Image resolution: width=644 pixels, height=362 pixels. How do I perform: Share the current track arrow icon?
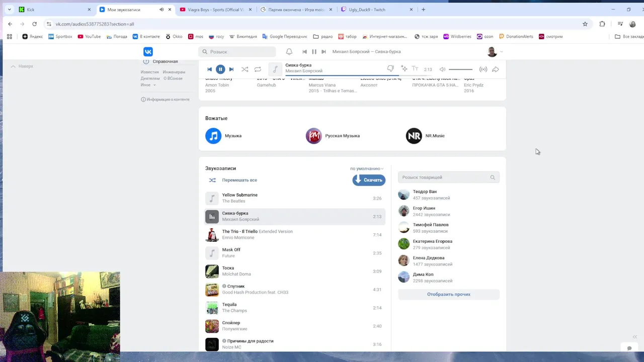coord(496,69)
